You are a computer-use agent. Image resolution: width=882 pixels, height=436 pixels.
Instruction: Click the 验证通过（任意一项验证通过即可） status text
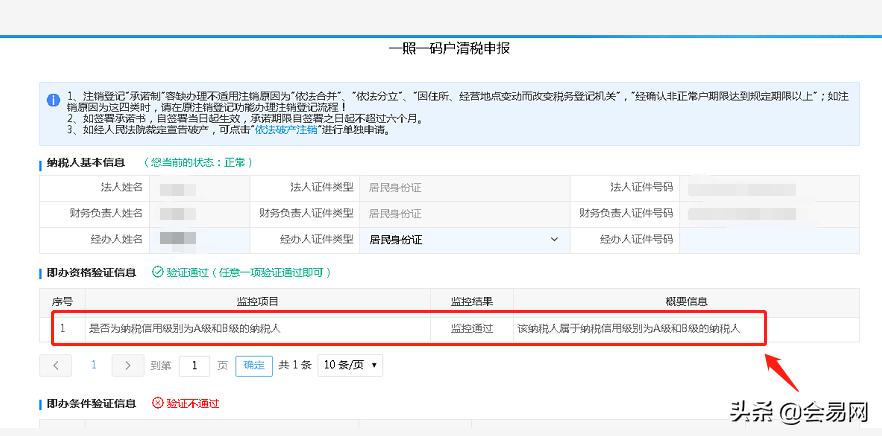tap(249, 273)
